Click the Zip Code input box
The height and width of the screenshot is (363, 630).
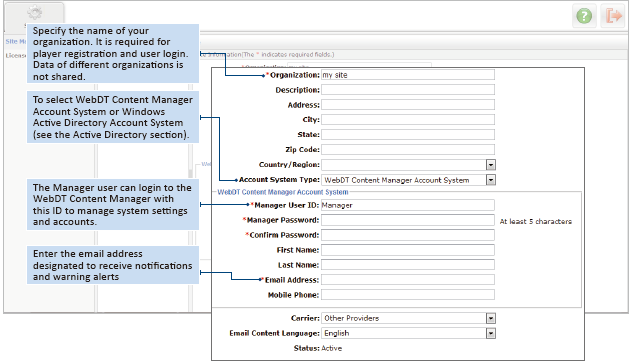coord(408,150)
